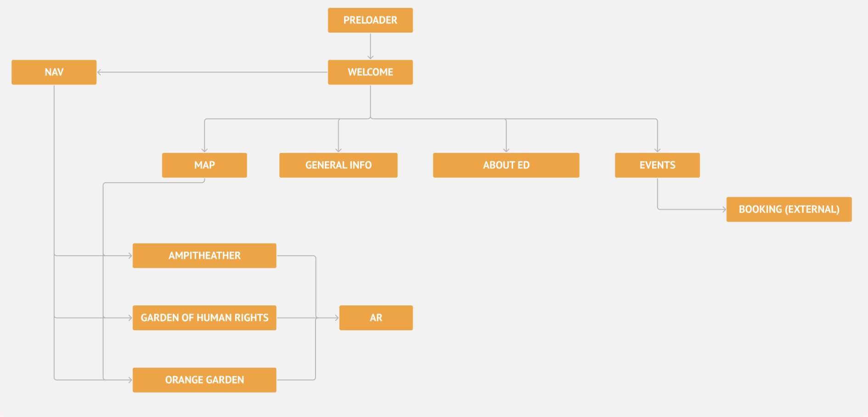This screenshot has width=868, height=417.
Task: Select the PRELOADER node
Action: pos(370,20)
